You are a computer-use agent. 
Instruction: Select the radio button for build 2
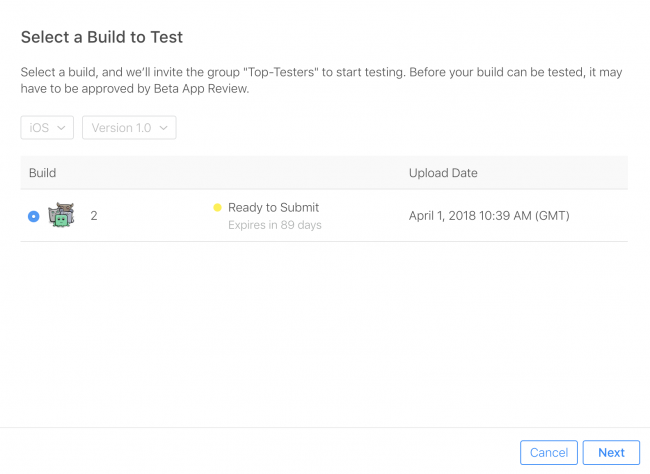coord(34,216)
